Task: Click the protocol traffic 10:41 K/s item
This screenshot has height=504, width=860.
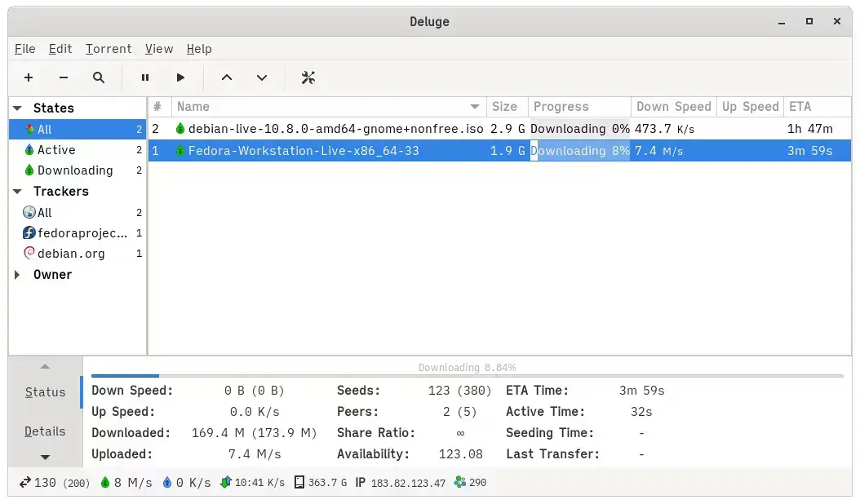Action: [x=252, y=483]
